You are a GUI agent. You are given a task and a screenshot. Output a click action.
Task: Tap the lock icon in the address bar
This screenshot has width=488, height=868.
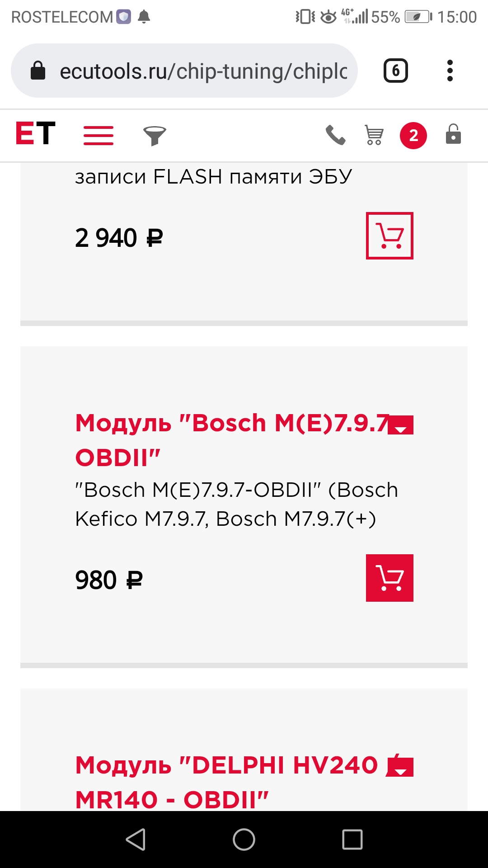(x=38, y=71)
